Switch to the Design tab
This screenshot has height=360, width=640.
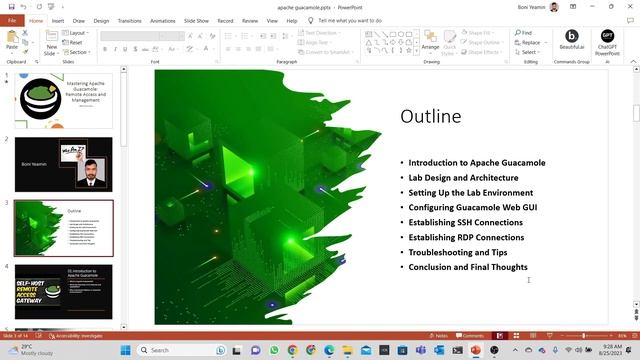click(101, 21)
